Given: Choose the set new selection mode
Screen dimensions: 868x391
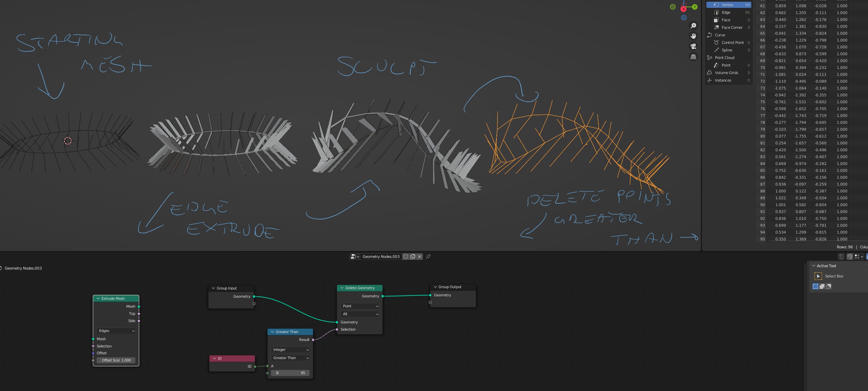Looking at the screenshot, I should (816, 286).
